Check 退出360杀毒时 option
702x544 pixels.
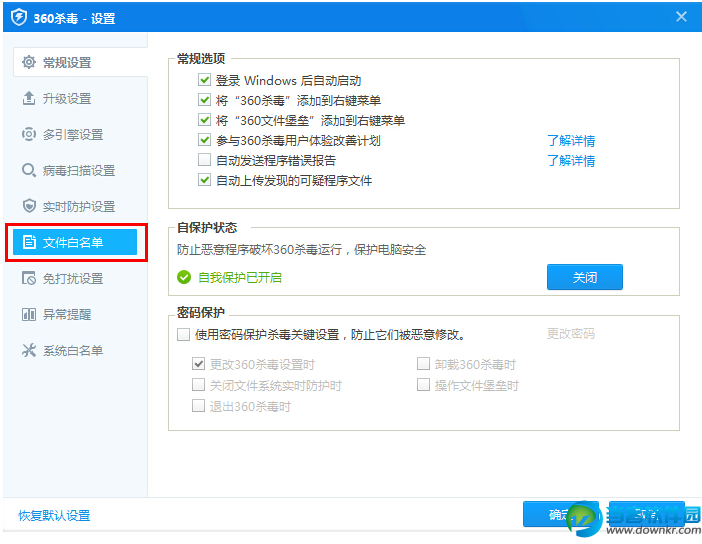[x=198, y=406]
